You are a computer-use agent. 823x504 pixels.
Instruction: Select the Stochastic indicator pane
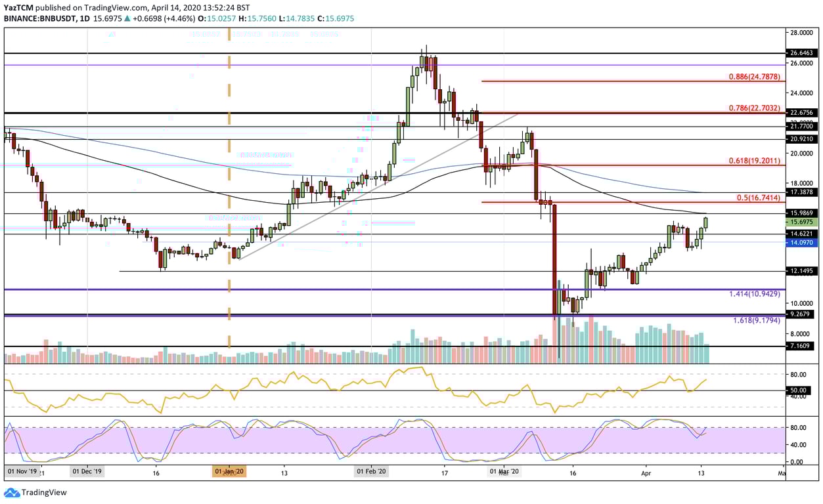tap(394, 440)
